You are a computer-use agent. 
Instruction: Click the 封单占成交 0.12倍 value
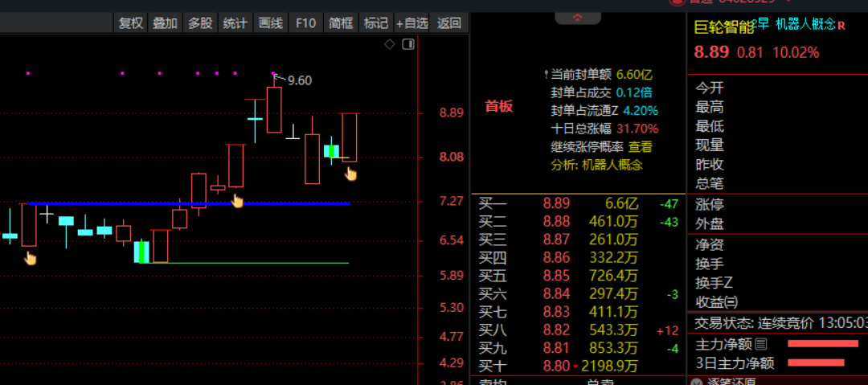[634, 92]
